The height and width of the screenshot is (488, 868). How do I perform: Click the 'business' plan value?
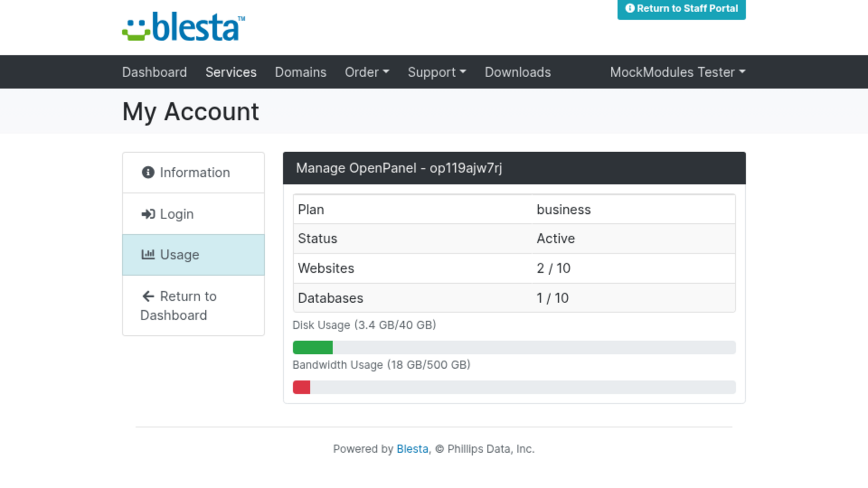(x=563, y=210)
